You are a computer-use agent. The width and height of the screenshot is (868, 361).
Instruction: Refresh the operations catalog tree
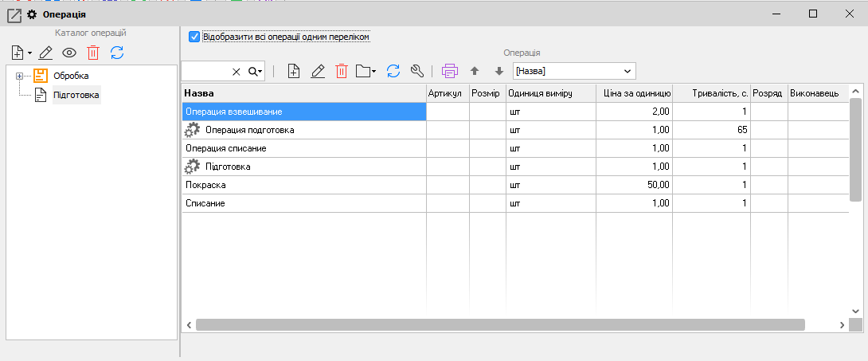pyautogui.click(x=117, y=53)
